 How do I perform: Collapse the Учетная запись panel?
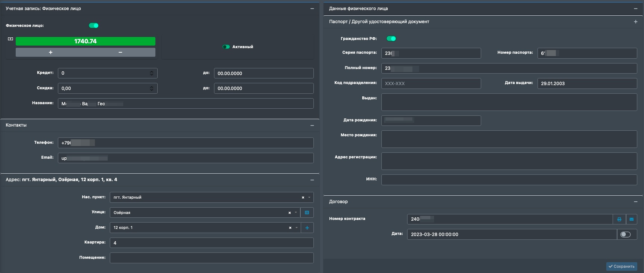(x=312, y=9)
